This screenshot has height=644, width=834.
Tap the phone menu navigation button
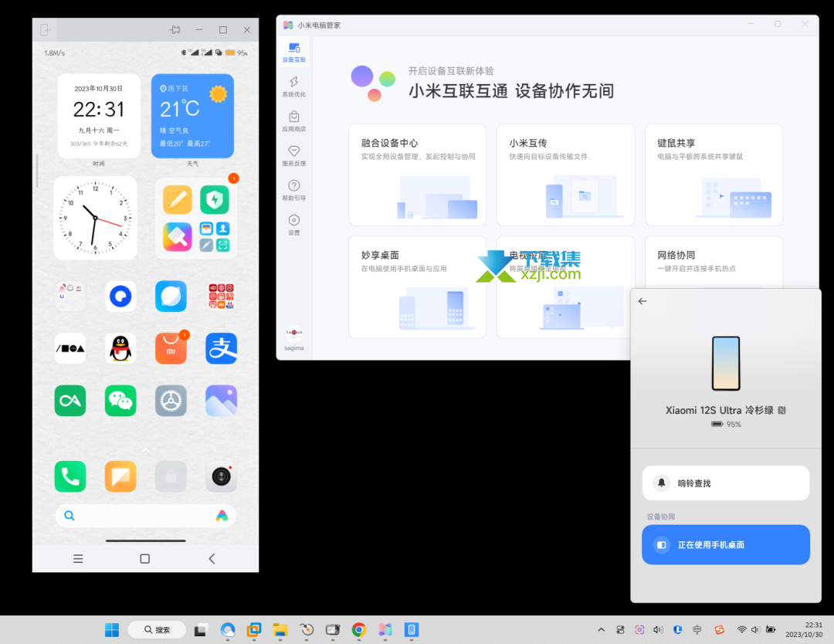pyautogui.click(x=78, y=558)
